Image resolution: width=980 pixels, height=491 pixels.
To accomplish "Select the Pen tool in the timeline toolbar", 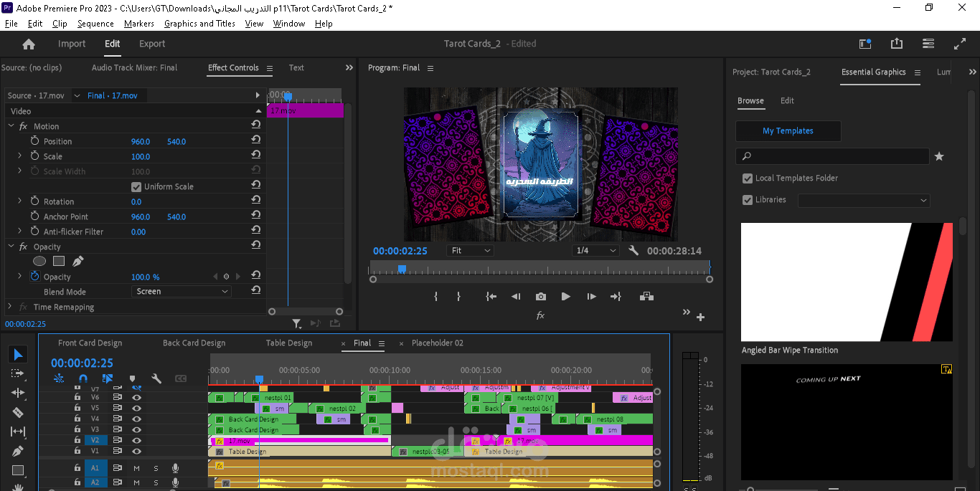I will [18, 452].
